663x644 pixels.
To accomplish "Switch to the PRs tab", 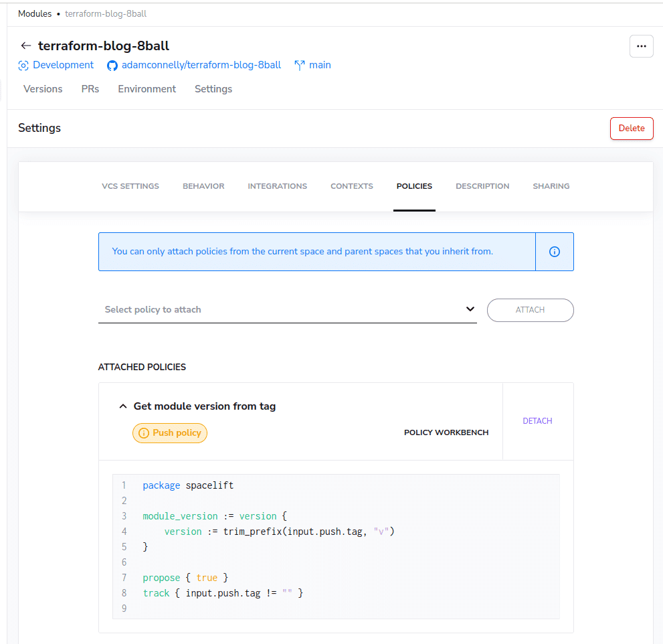I will [90, 89].
